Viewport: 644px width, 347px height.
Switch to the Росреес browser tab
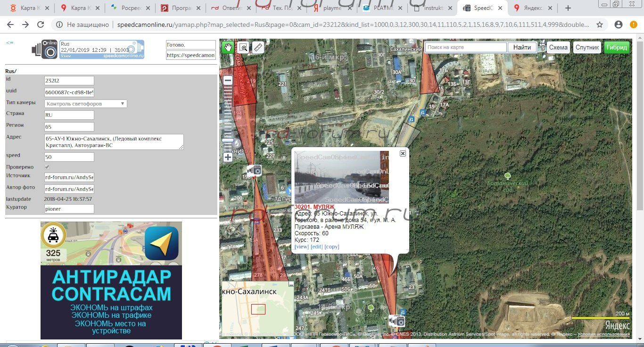tap(132, 8)
